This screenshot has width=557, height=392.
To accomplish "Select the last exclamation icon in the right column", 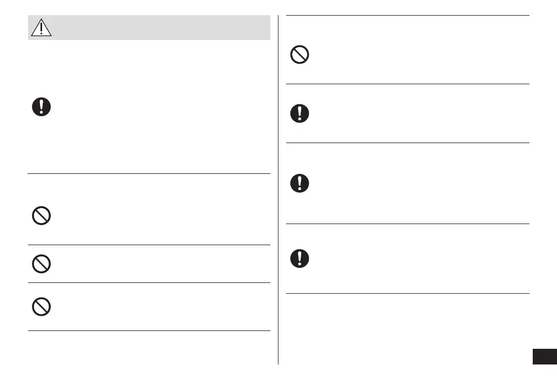I will [300, 259].
